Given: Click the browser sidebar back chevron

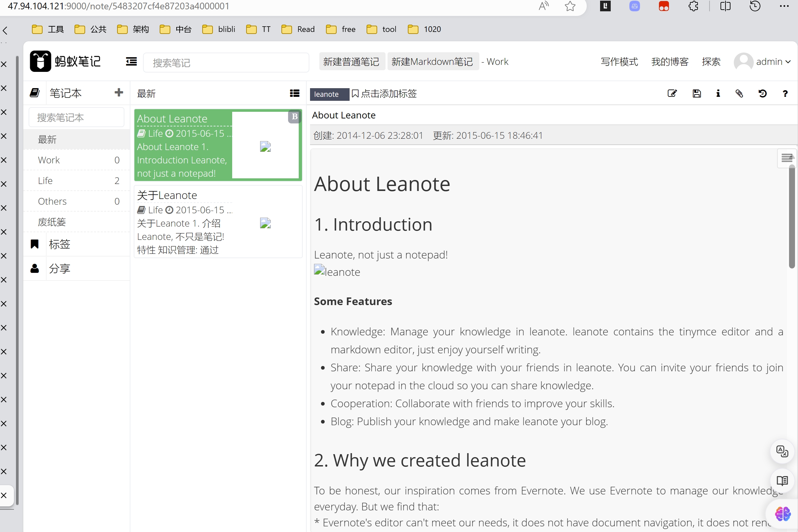Looking at the screenshot, I should tap(5, 31).
